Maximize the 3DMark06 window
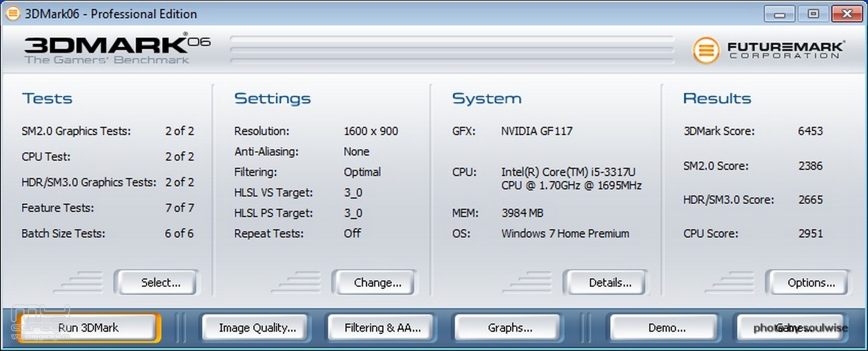 814,14
